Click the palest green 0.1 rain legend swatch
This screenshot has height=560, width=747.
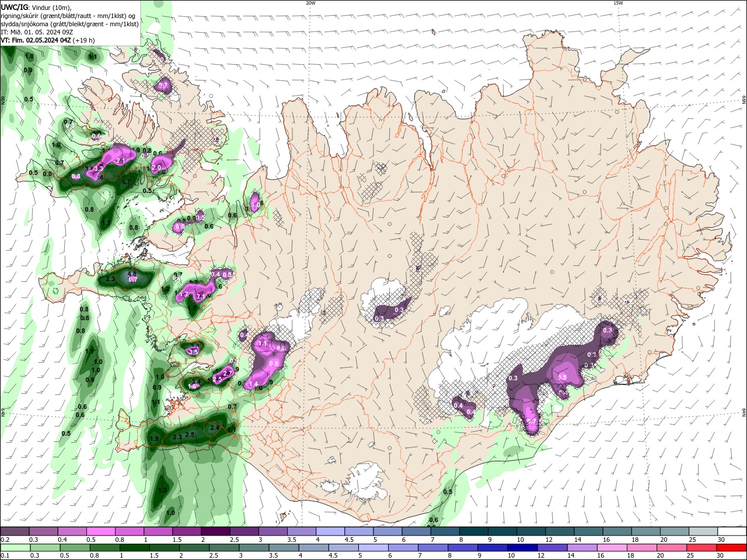15,548
